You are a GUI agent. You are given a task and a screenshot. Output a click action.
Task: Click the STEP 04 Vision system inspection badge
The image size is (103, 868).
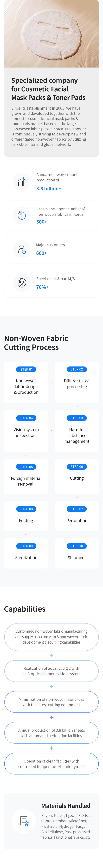click(26, 418)
